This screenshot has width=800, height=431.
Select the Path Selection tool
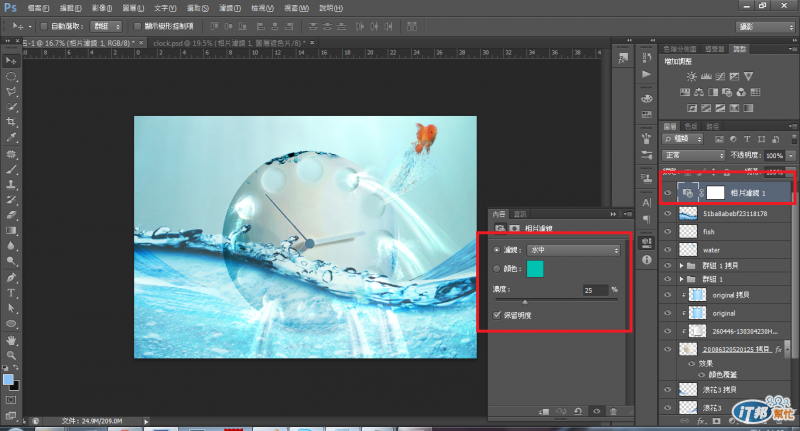click(x=11, y=309)
